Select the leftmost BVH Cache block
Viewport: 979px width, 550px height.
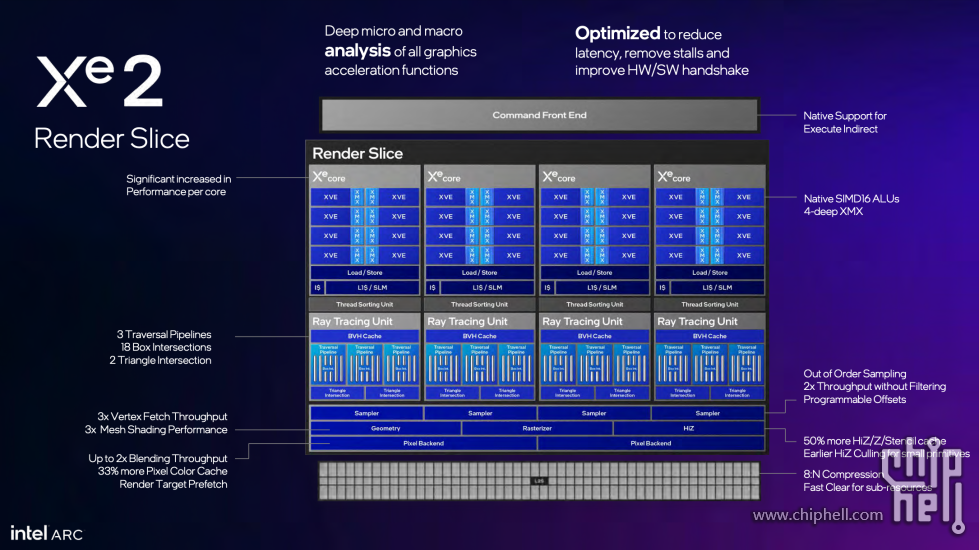tap(365, 336)
